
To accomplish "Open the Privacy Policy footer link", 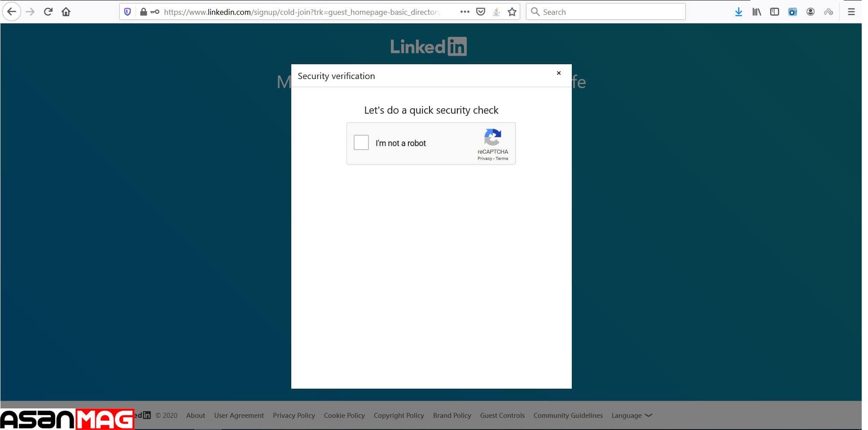I will [x=294, y=416].
